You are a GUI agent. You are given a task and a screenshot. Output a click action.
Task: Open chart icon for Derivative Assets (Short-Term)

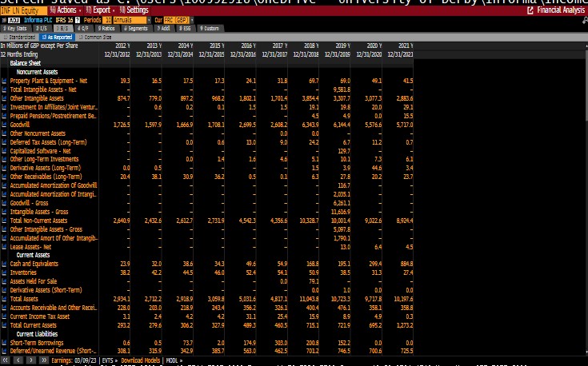[x=4, y=290]
